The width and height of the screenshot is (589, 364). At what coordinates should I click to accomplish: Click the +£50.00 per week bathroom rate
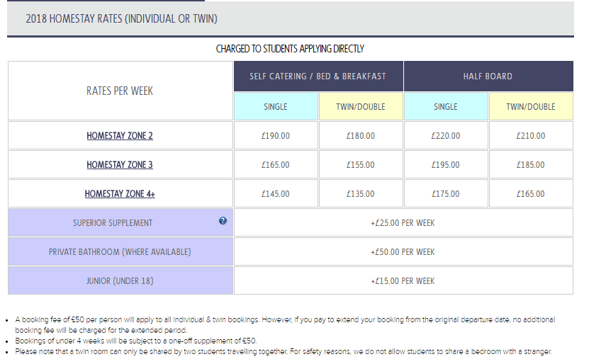pos(403,252)
